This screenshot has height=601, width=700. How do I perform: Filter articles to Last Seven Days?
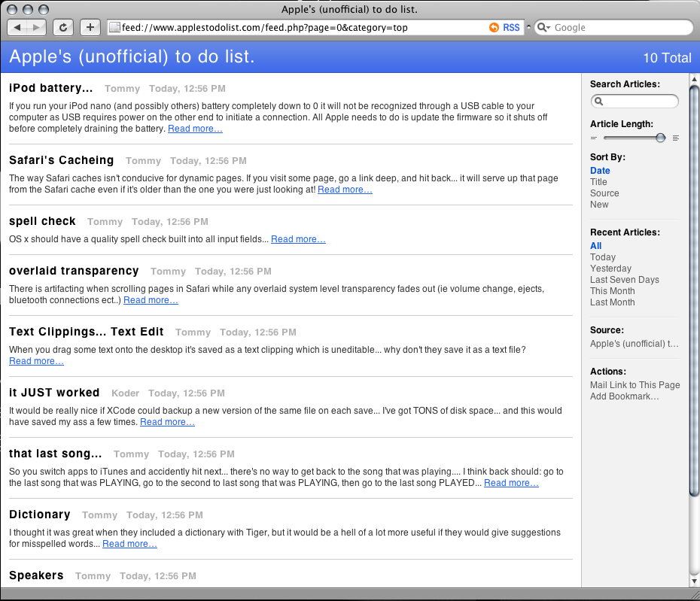625,280
